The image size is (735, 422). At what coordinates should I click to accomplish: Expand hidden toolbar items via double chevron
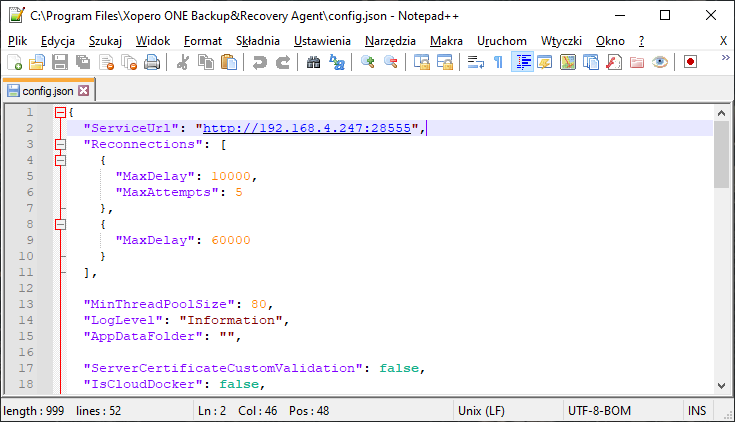pos(723,60)
